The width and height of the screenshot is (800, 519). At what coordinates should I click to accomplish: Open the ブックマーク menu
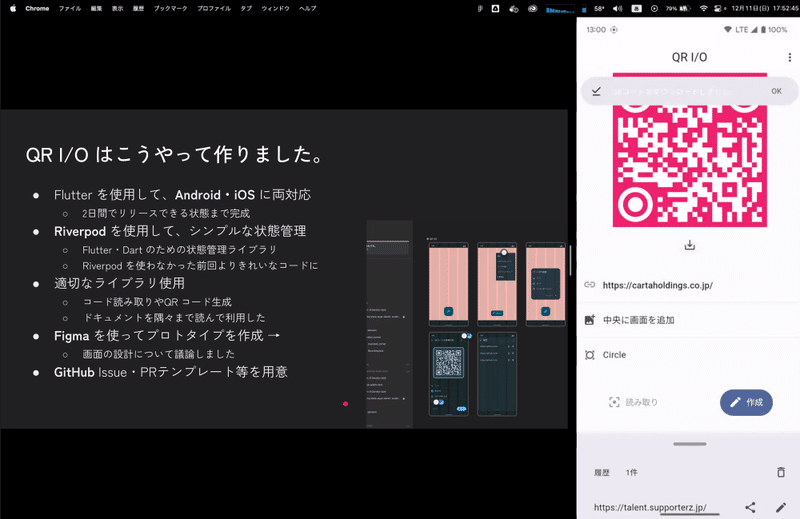point(170,8)
